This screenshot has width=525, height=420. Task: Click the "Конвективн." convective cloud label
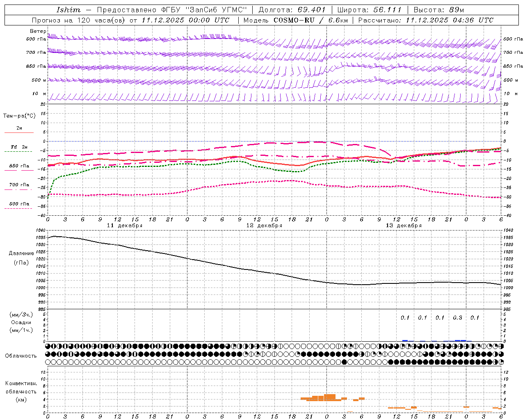click(21, 383)
